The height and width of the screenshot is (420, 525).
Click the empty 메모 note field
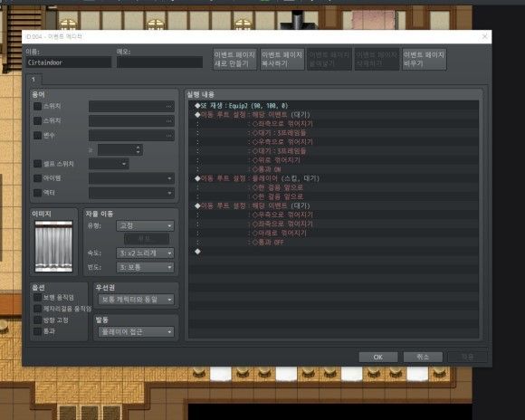click(x=159, y=62)
